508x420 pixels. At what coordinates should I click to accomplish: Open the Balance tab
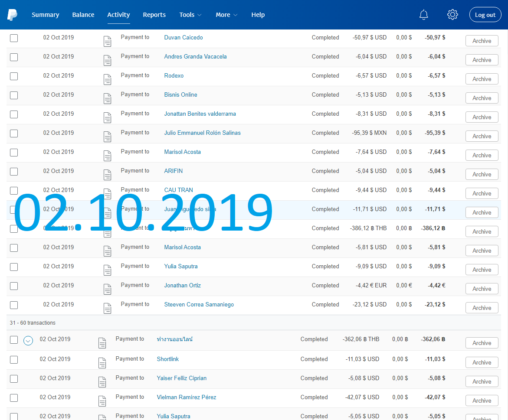pos(83,15)
